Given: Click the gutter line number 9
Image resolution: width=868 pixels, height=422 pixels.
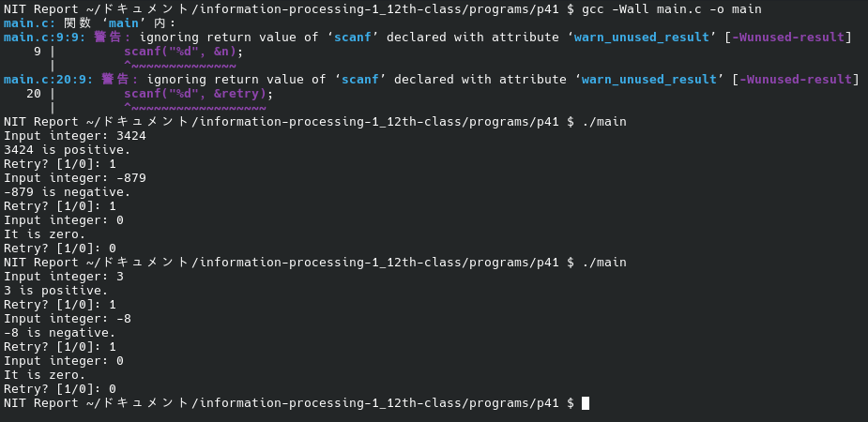Looking at the screenshot, I should (x=38, y=51).
